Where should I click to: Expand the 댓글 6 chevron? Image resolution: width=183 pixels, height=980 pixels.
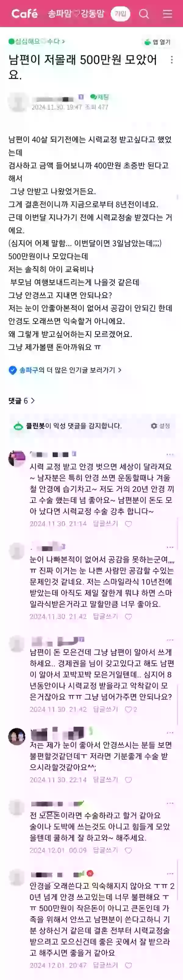[x=33, y=401]
